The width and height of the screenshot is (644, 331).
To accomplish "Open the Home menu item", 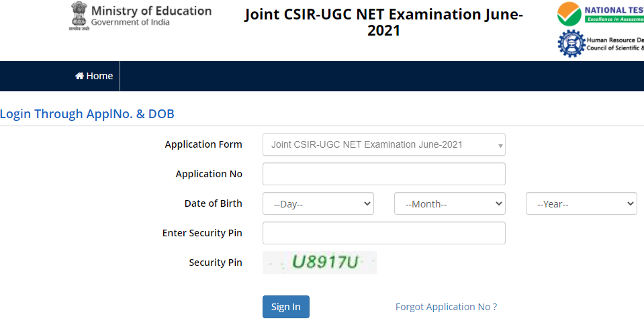I will point(95,76).
